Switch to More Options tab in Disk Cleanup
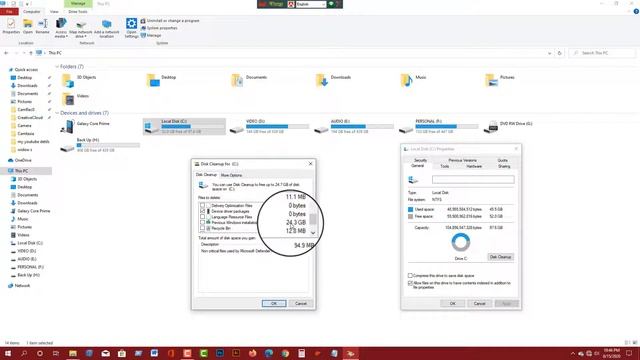 click(231, 175)
